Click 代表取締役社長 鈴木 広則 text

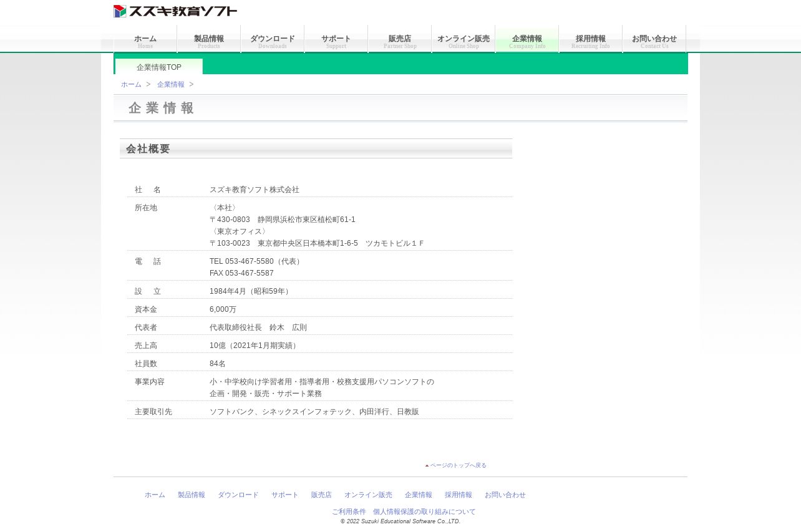[x=258, y=327]
